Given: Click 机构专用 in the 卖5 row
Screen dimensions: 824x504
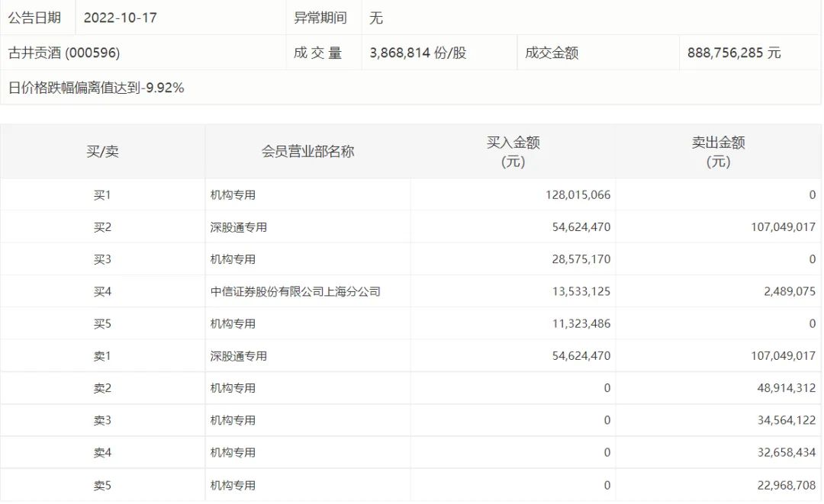Looking at the screenshot, I should coord(233,486).
